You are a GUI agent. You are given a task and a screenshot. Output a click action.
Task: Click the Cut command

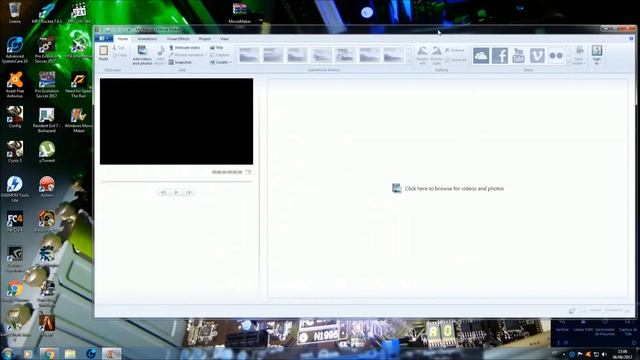click(119, 48)
